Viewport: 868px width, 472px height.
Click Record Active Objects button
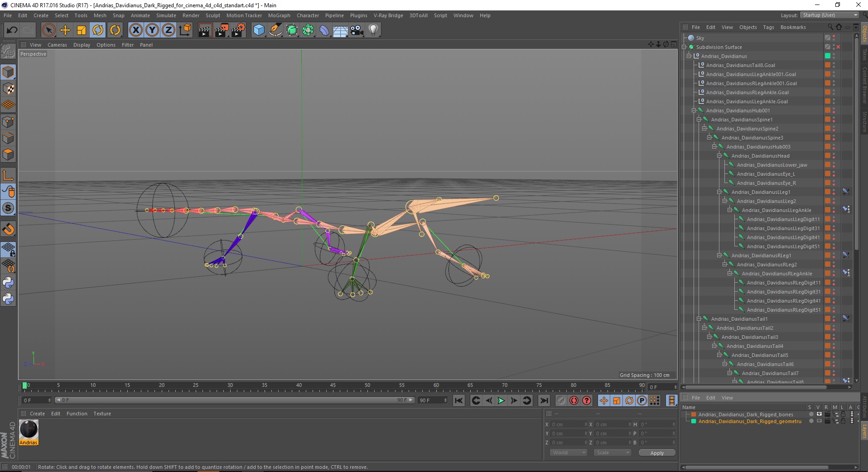pos(561,400)
